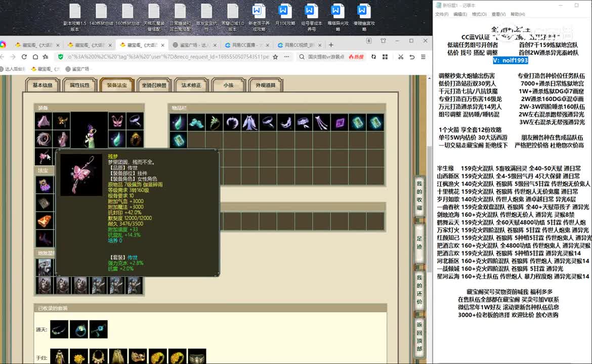Click the white crescent item in inventory
Screen dimensions: 592x364
(232, 122)
